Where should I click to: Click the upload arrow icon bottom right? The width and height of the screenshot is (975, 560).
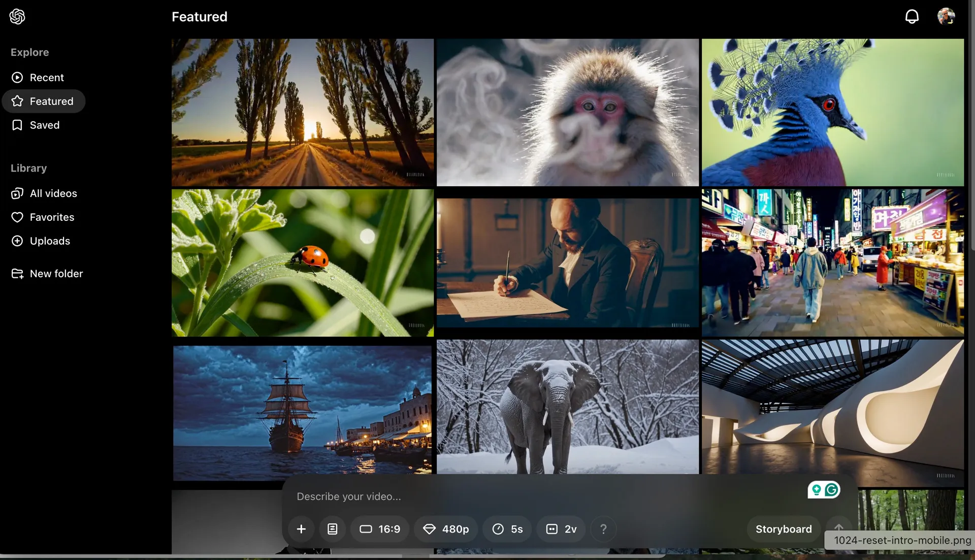[x=838, y=529]
